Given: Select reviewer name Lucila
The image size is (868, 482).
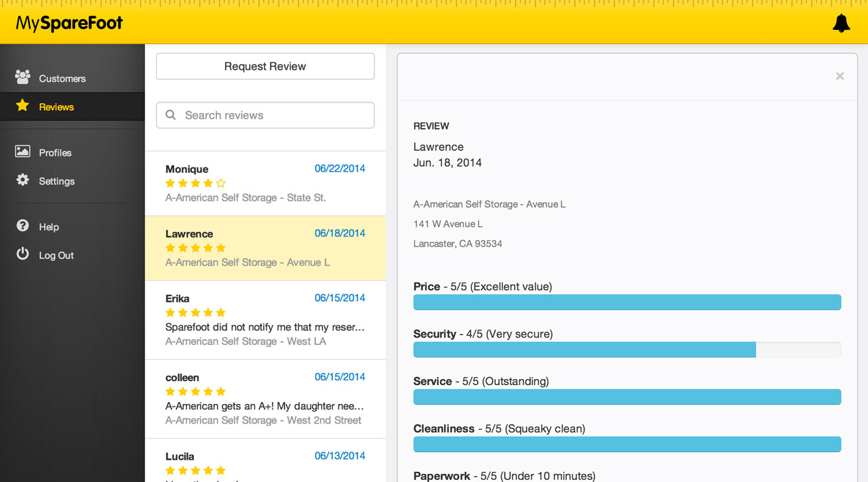Looking at the screenshot, I should [180, 457].
